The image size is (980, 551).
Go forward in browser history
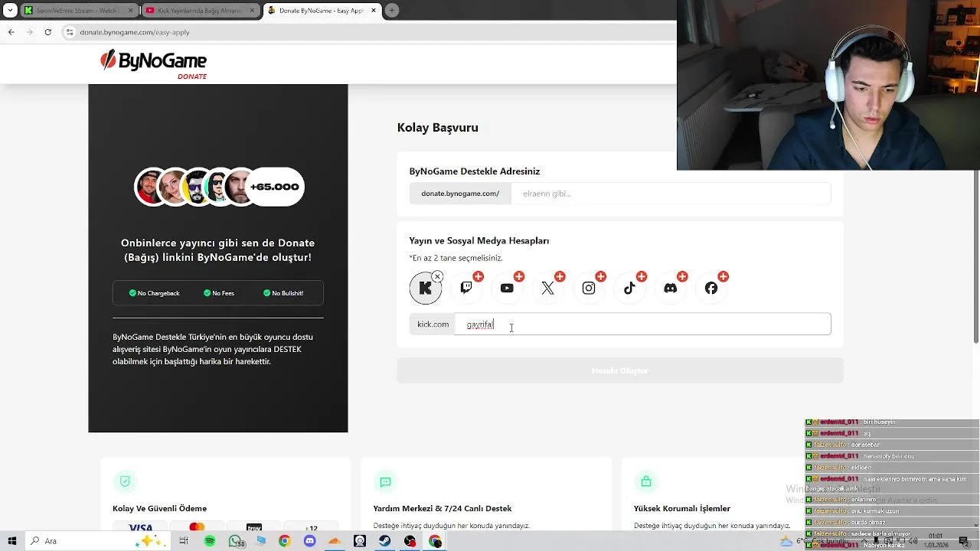click(29, 32)
